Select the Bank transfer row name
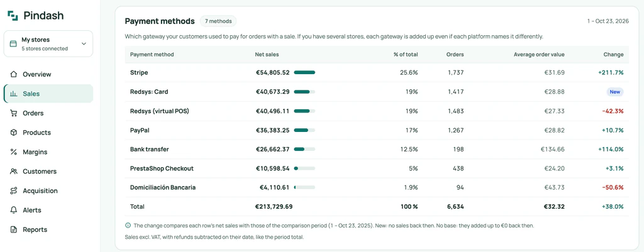The height and width of the screenshot is (252, 644). (150, 150)
